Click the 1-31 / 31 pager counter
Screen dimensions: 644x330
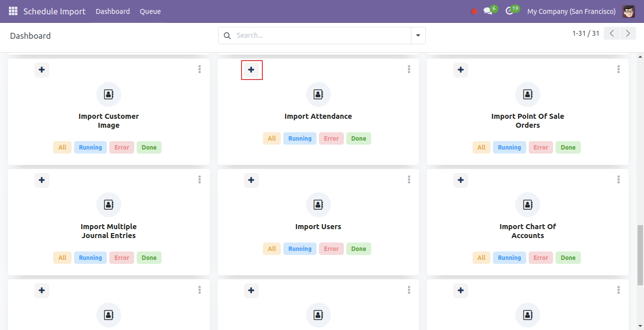[x=586, y=33]
